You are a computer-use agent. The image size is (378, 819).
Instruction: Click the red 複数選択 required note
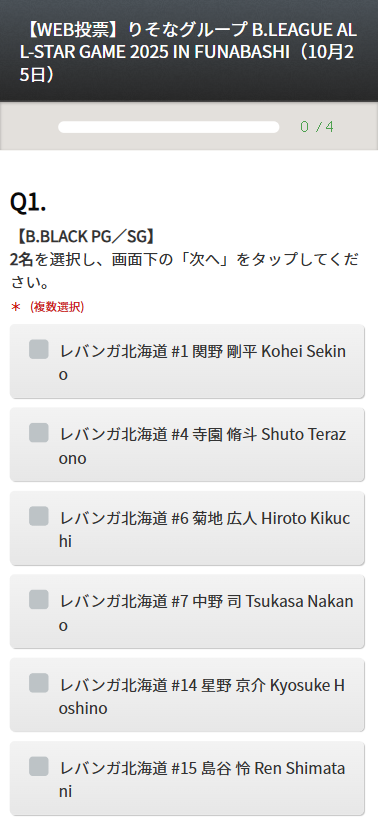click(57, 307)
